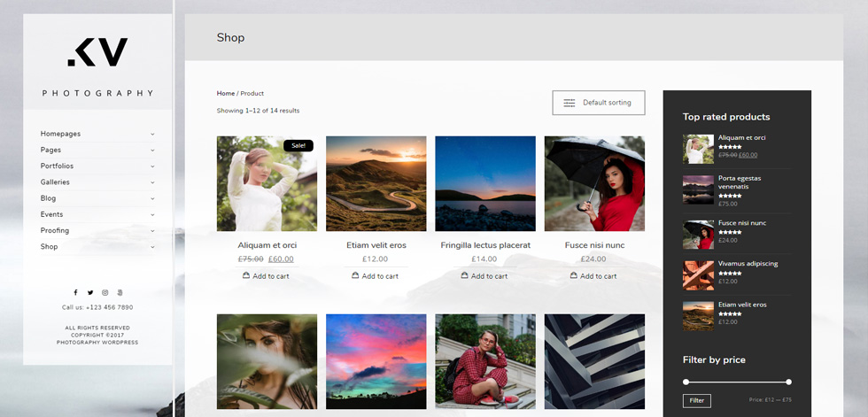Open Etiam velit eros in top rated
Screen dimensions: 868x417
coord(742,305)
